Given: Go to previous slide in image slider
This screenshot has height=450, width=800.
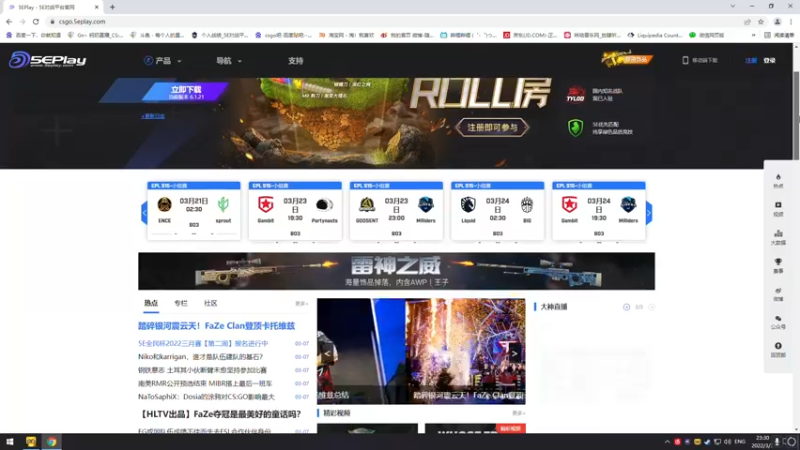Looking at the screenshot, I should click(x=328, y=353).
